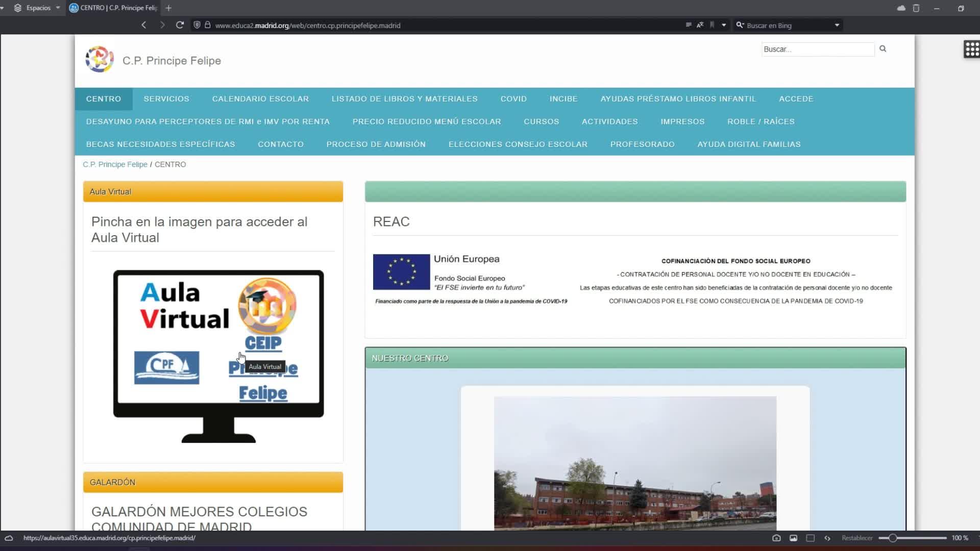The height and width of the screenshot is (551, 980).
Task: Open the CALENDARIO ESCOLAR menu item
Action: pos(260,99)
